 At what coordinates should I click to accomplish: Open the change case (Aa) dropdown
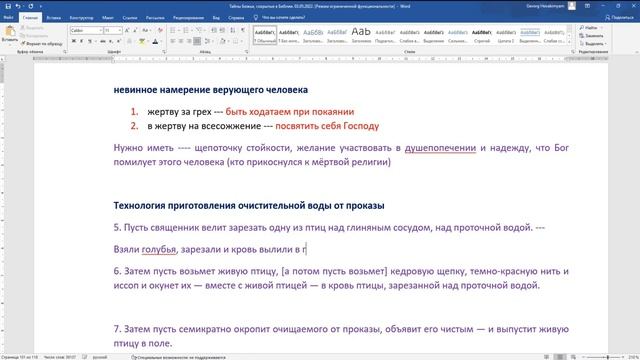click(146, 31)
